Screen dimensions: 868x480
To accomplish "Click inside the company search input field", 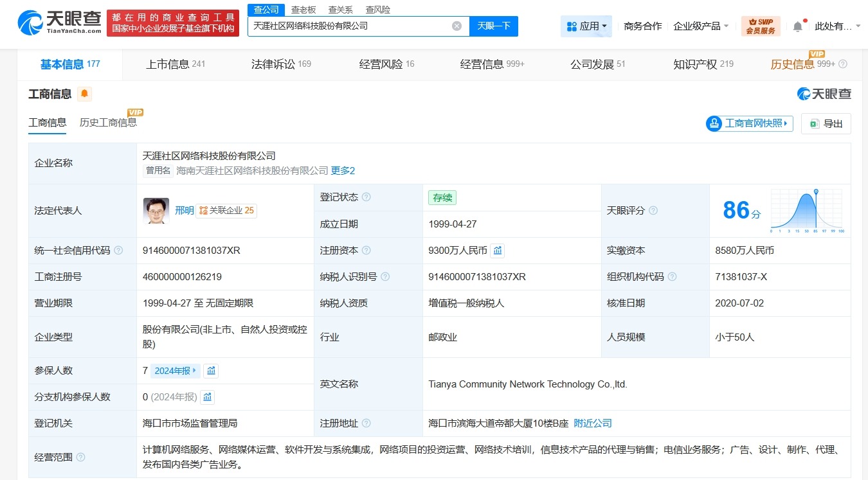I will pos(354,25).
